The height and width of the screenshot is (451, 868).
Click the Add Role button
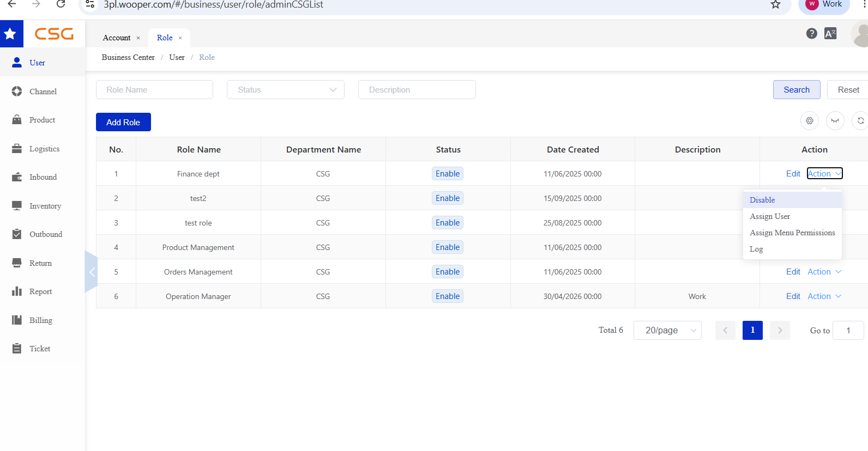(123, 122)
